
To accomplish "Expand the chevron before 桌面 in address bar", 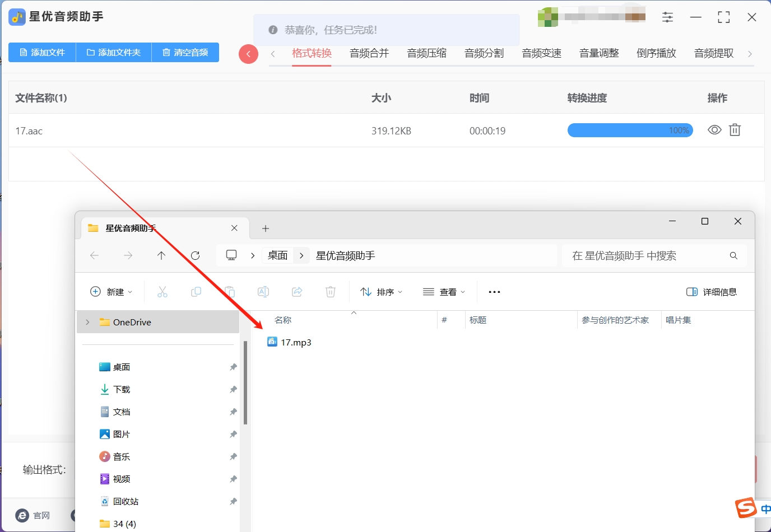I will tap(253, 255).
